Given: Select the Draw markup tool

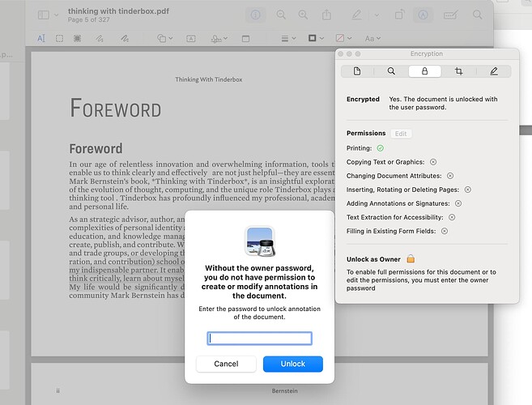Looking at the screenshot, I should (125, 38).
